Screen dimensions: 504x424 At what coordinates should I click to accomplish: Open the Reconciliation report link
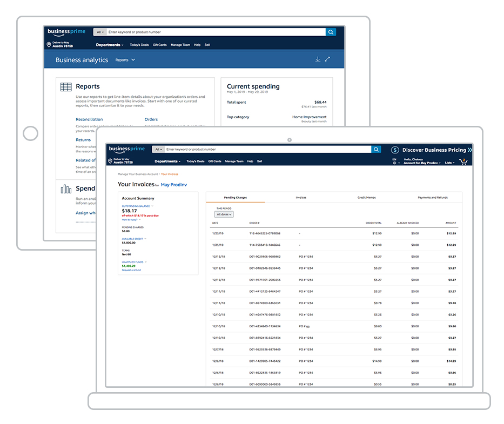(89, 119)
